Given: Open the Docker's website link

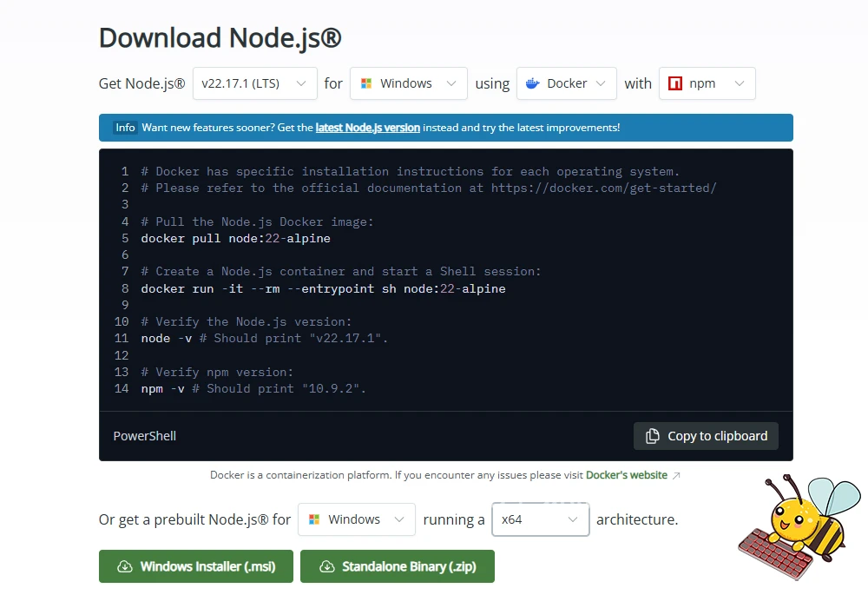Looking at the screenshot, I should pos(627,475).
